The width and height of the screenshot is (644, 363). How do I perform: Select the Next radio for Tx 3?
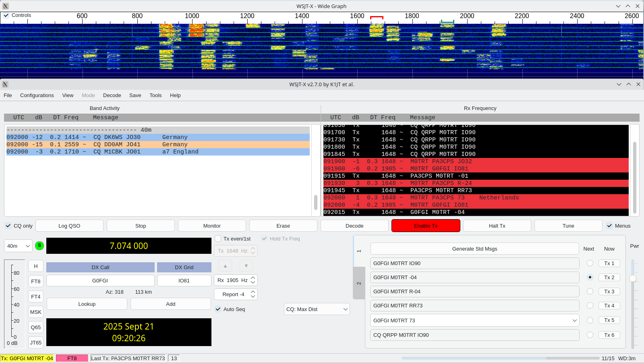coord(590,291)
